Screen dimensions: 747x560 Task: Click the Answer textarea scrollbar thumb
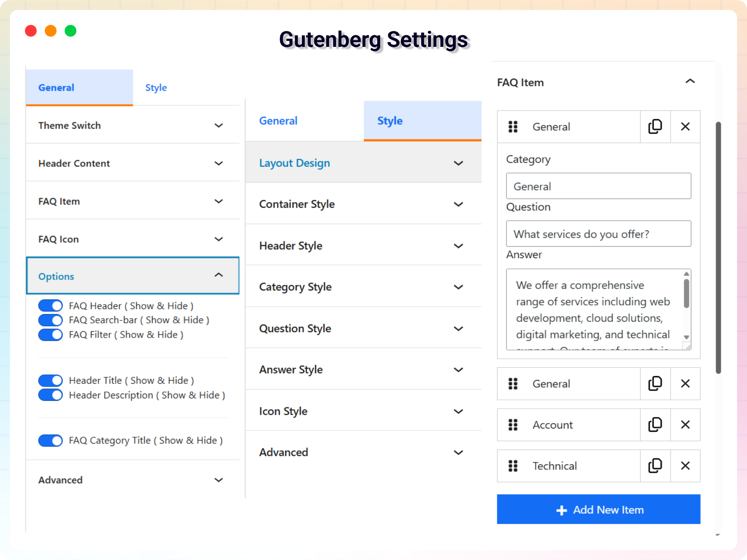point(686,294)
